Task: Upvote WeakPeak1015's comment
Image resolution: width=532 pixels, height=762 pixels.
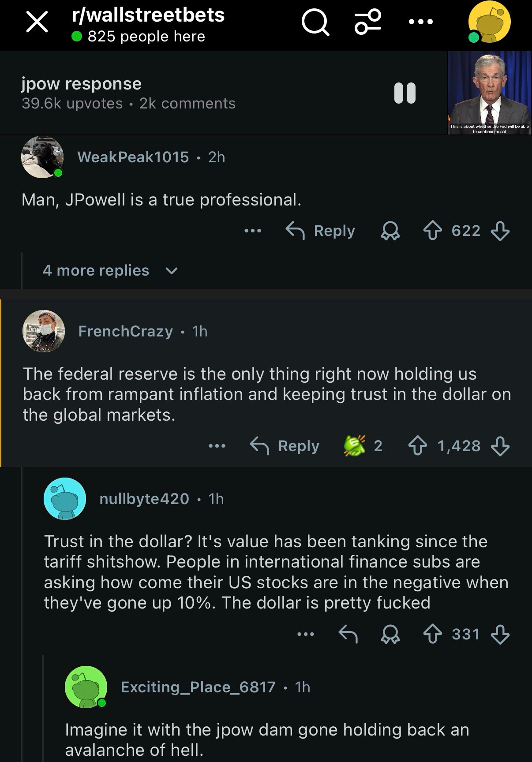Action: pyautogui.click(x=432, y=231)
